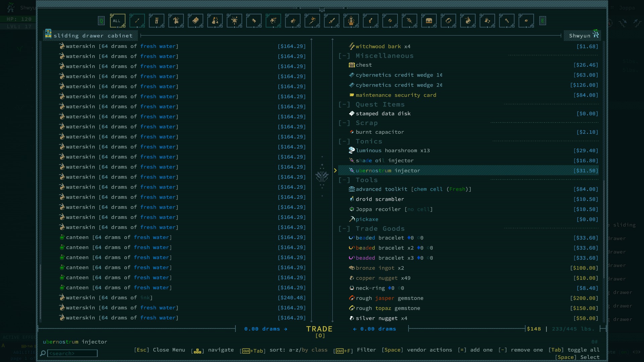Select the ALL category filter
Image resolution: width=644 pixels, height=362 pixels.
(117, 21)
